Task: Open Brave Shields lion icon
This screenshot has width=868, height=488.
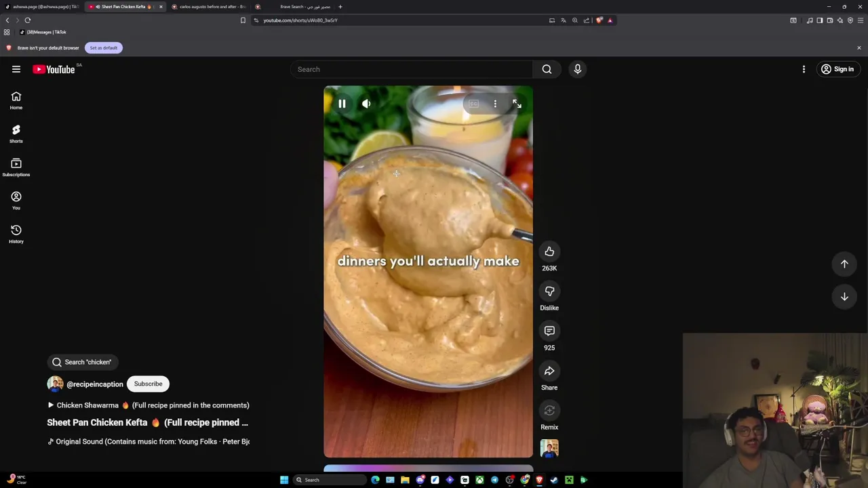Action: [599, 20]
